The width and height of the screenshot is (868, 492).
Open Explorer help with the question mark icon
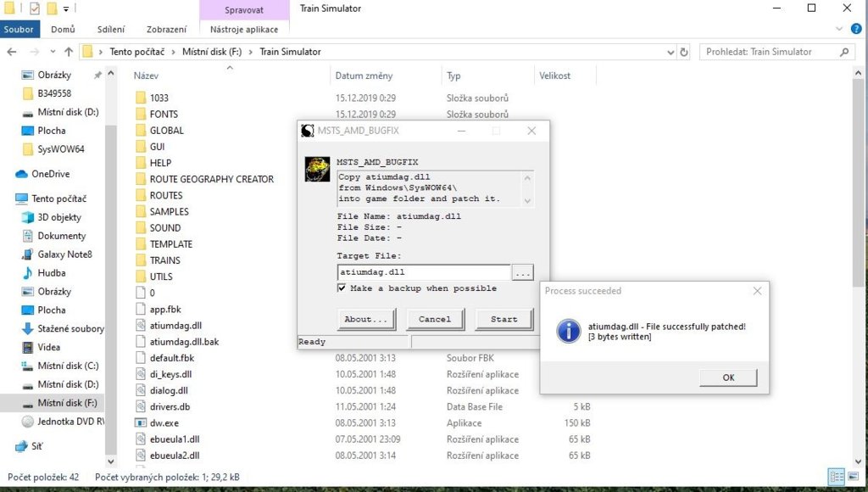coord(855,28)
